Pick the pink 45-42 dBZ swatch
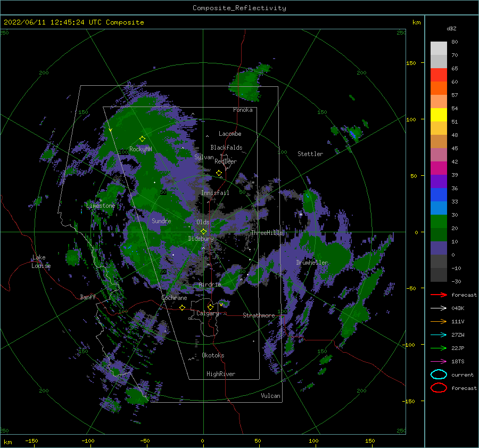 439,154
